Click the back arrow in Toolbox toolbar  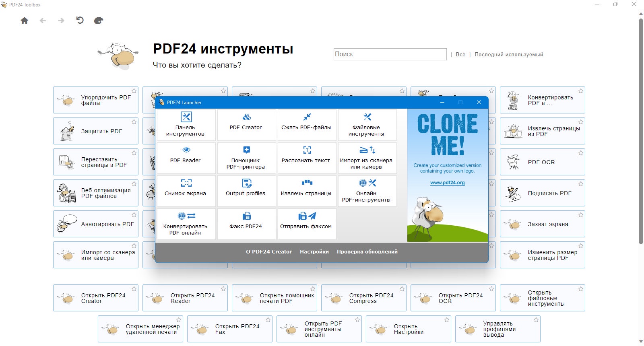tap(43, 21)
